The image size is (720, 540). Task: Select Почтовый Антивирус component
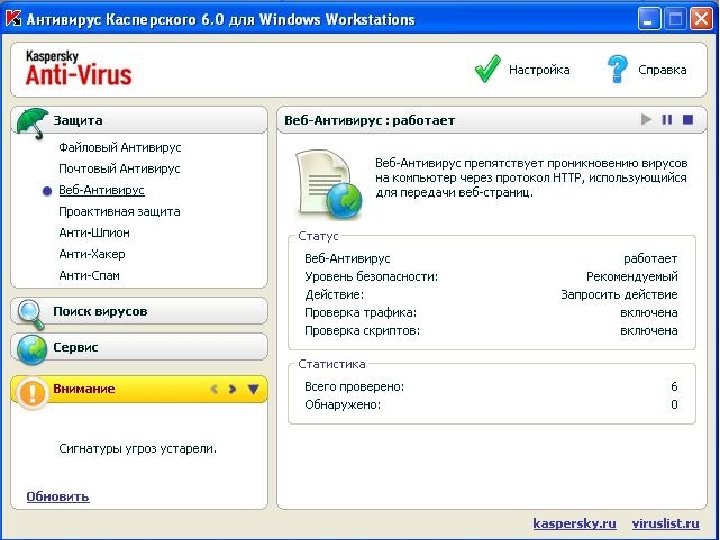coord(119,169)
